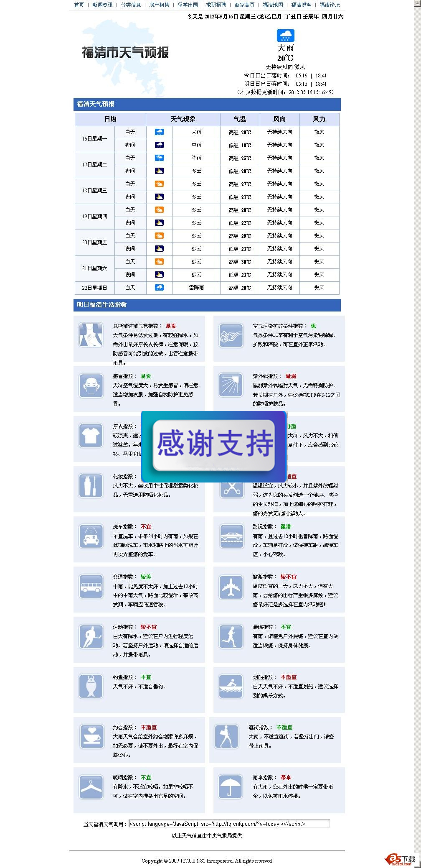Click the runner icon beside 晨练指数
Viewport: 421px width, 868px height.
coord(231,636)
